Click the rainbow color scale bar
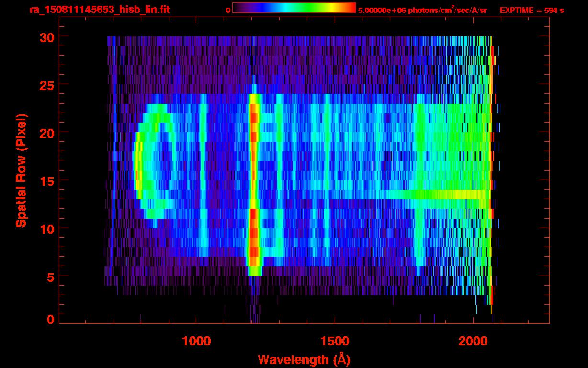588x368 pixels. (294, 8)
